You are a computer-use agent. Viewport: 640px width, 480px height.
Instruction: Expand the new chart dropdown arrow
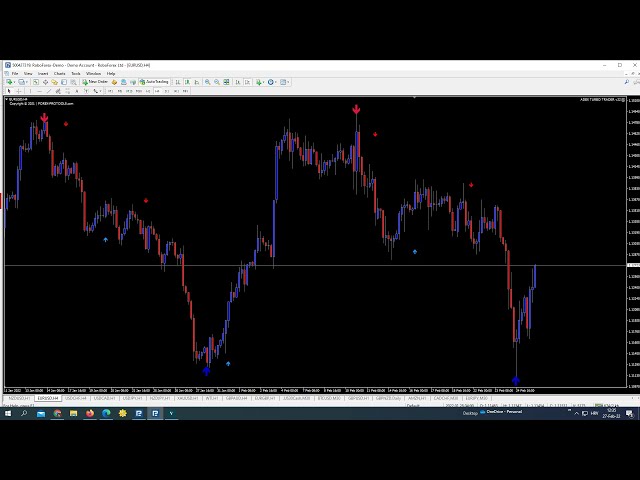[15, 82]
